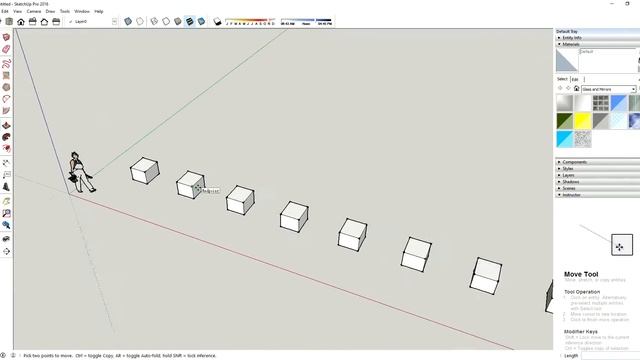Select the Paint Bucket tool
This screenshot has height=360, width=640.
[6, 187]
